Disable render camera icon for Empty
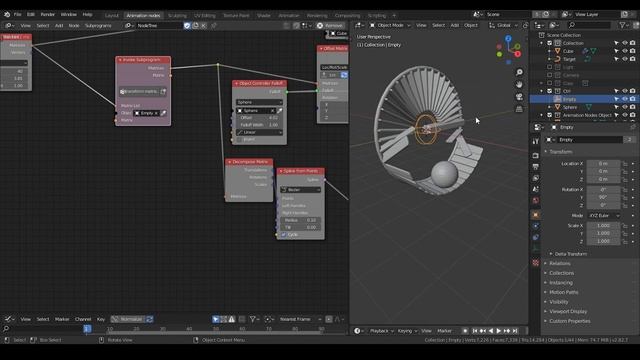This screenshot has width=640, height=360. (632, 99)
